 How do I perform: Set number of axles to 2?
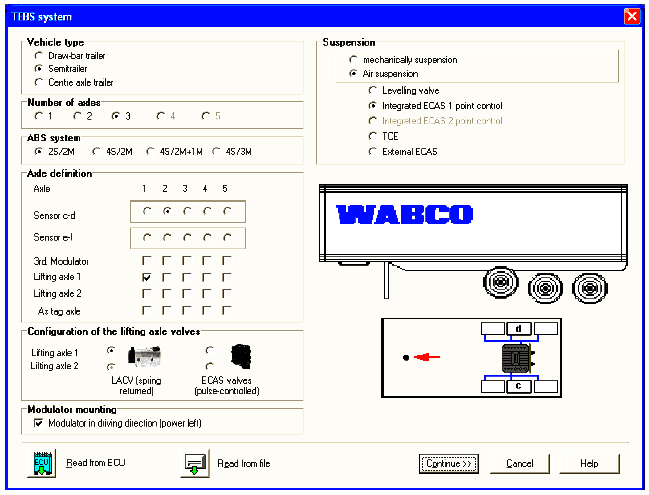[x=77, y=116]
